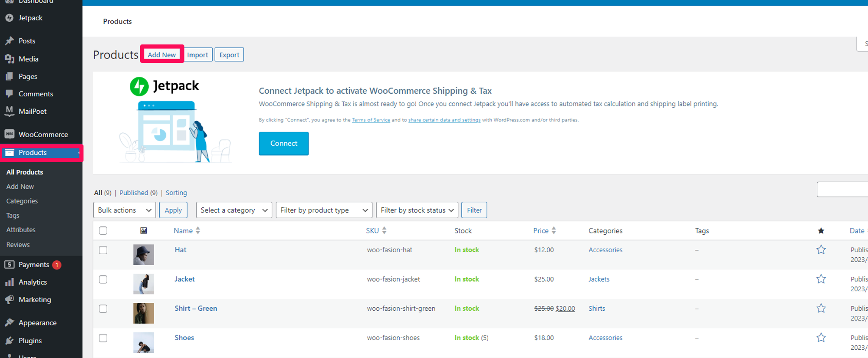Click the Add New button beside Products heading

click(161, 55)
